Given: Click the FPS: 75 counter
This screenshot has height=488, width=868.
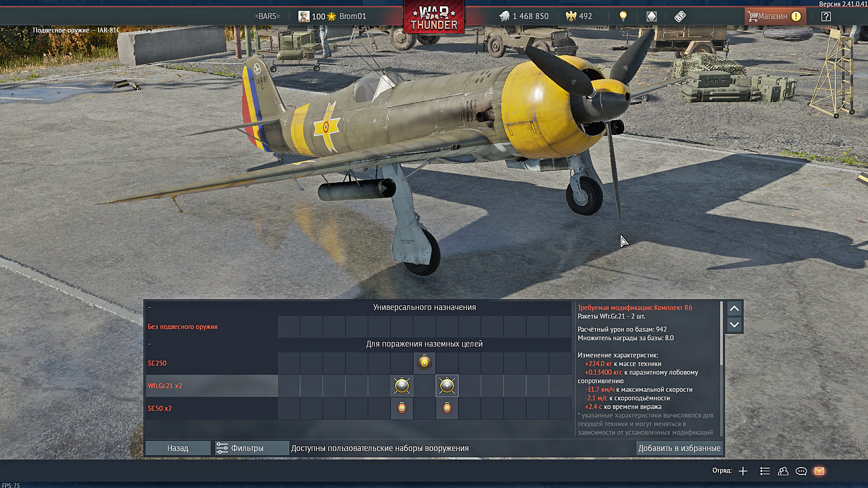Looking at the screenshot, I should (x=11, y=485).
